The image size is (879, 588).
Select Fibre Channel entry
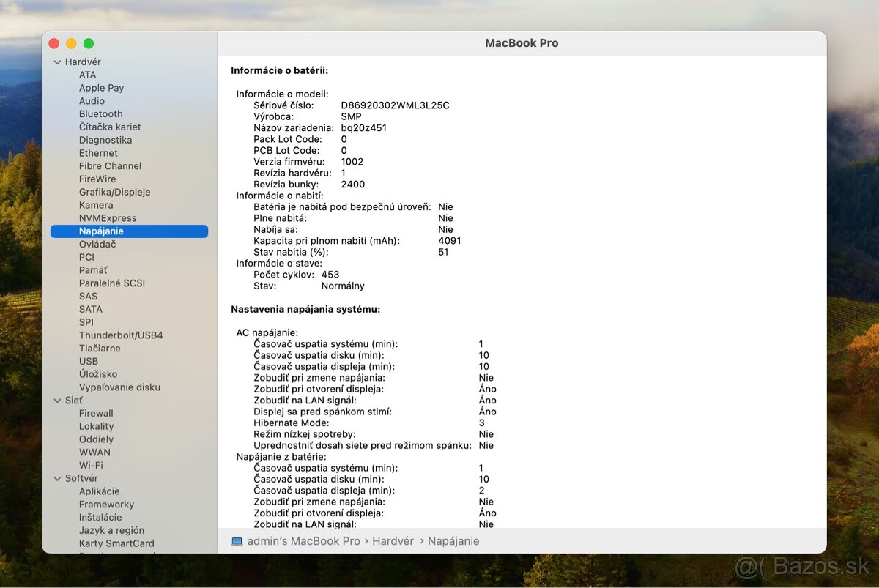[x=110, y=166]
